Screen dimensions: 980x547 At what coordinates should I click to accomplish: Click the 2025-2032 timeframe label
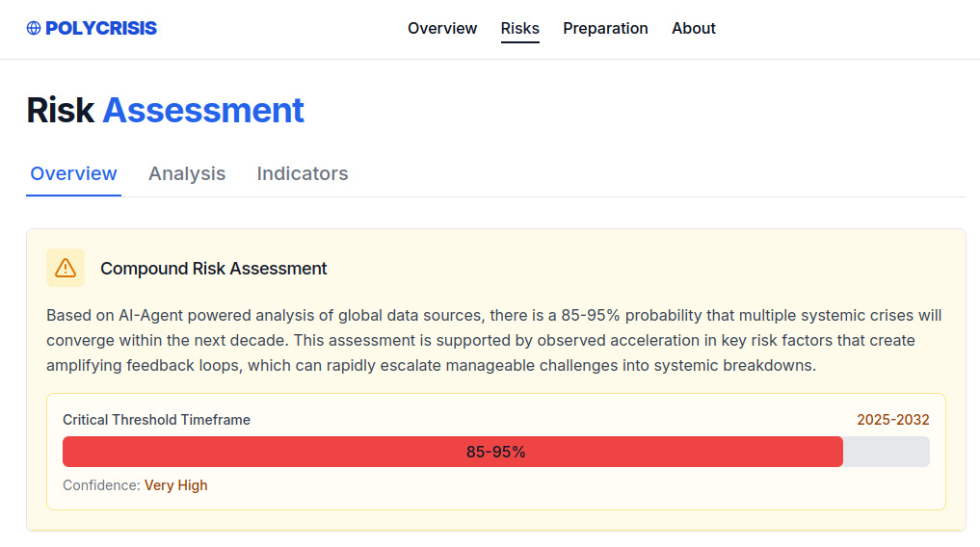(893, 420)
